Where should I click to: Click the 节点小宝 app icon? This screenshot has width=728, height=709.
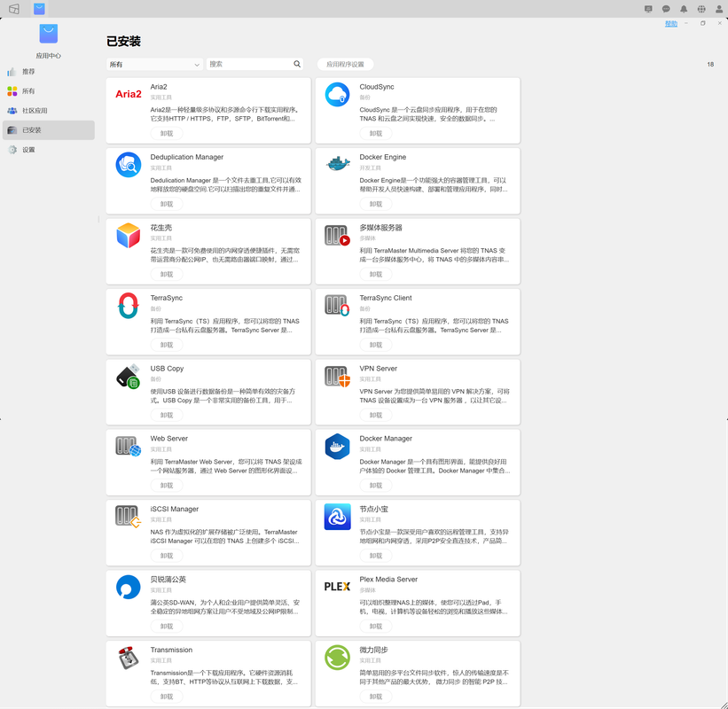pyautogui.click(x=337, y=517)
